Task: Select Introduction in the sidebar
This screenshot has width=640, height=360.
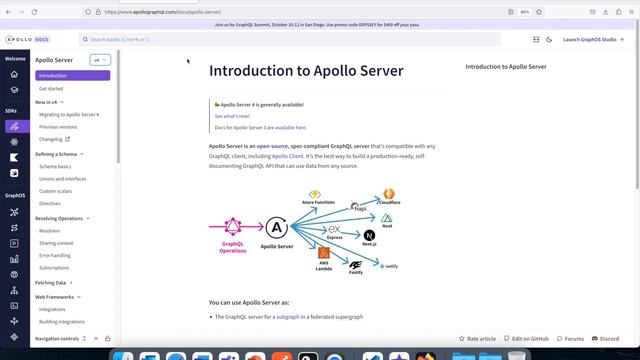Action: [x=73, y=76]
